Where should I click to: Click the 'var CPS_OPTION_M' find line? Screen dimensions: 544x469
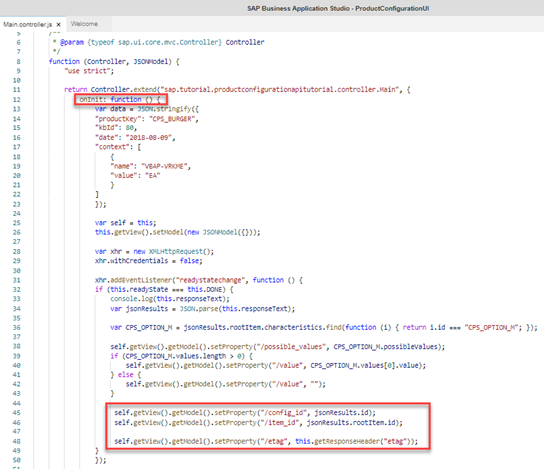point(324,327)
